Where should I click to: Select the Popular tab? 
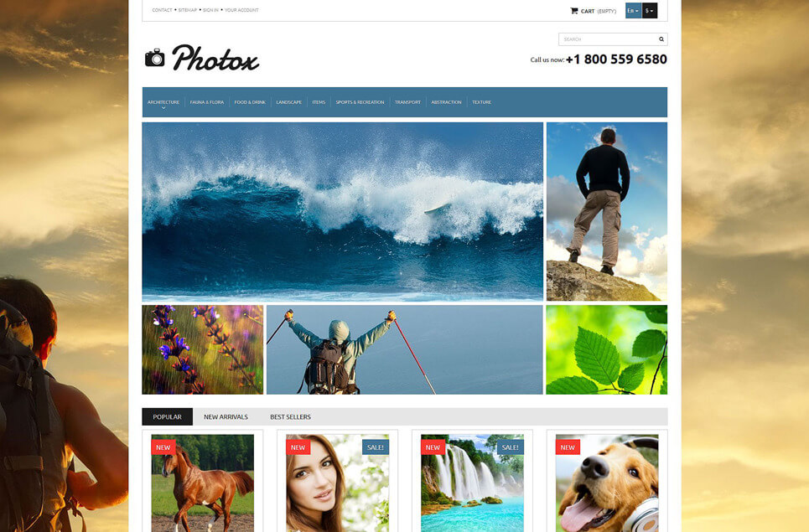point(167,416)
